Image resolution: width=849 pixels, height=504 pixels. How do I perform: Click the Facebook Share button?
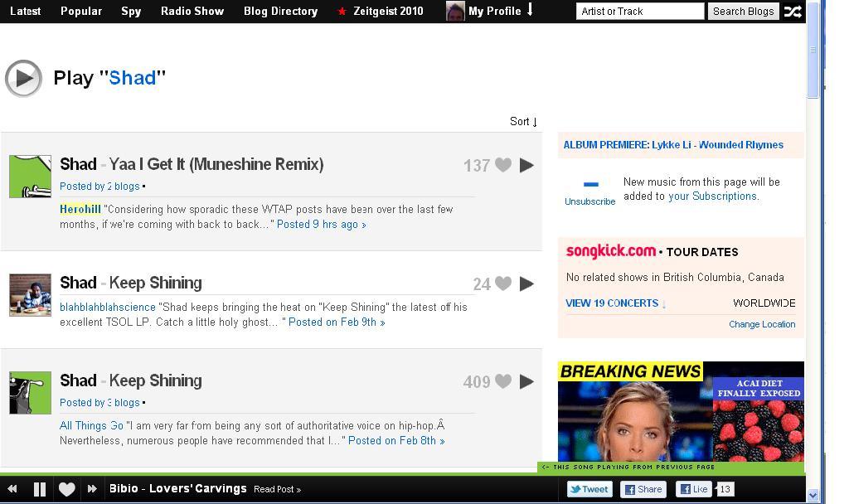[643, 489]
